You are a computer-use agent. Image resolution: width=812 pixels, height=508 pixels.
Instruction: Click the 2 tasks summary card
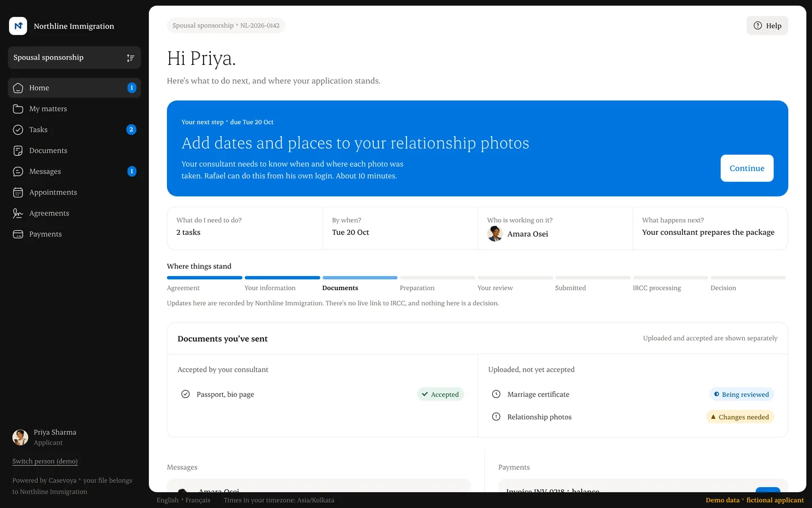(x=245, y=228)
